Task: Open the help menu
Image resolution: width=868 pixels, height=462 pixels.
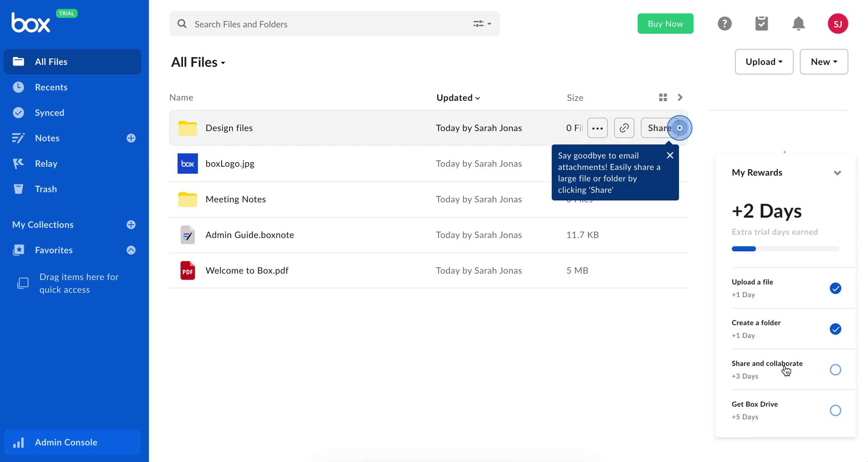Action: [x=725, y=24]
